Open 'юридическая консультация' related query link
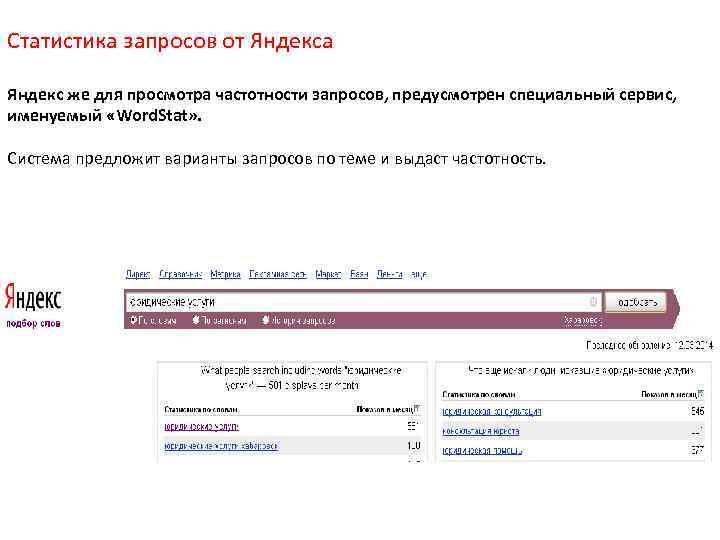The image size is (720, 540). pyautogui.click(x=492, y=411)
